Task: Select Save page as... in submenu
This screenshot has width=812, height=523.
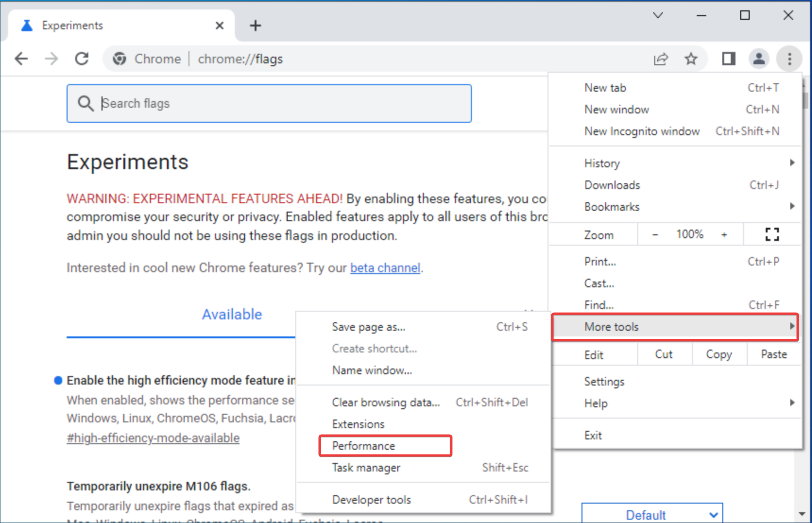Action: 424,327
